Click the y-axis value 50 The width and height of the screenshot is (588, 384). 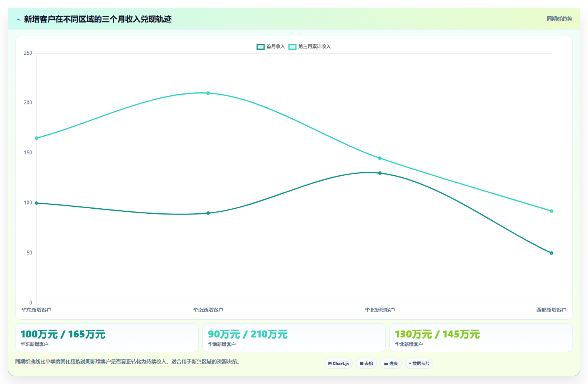29,253
